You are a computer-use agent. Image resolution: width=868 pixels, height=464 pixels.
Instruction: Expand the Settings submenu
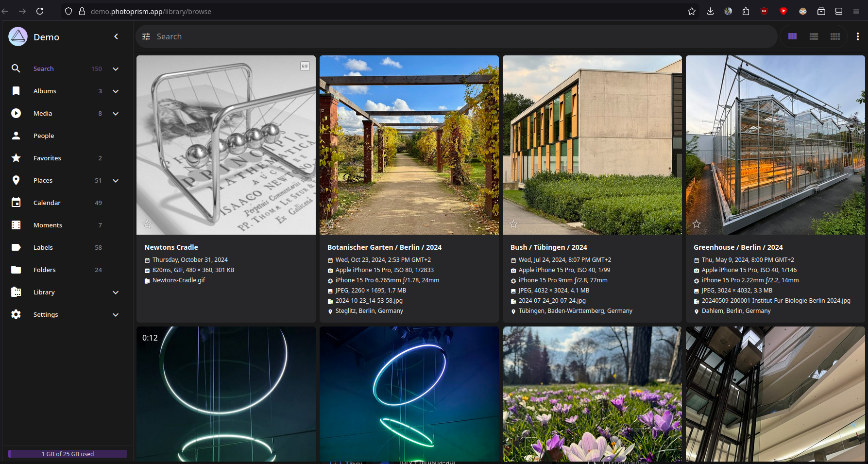[116, 315]
